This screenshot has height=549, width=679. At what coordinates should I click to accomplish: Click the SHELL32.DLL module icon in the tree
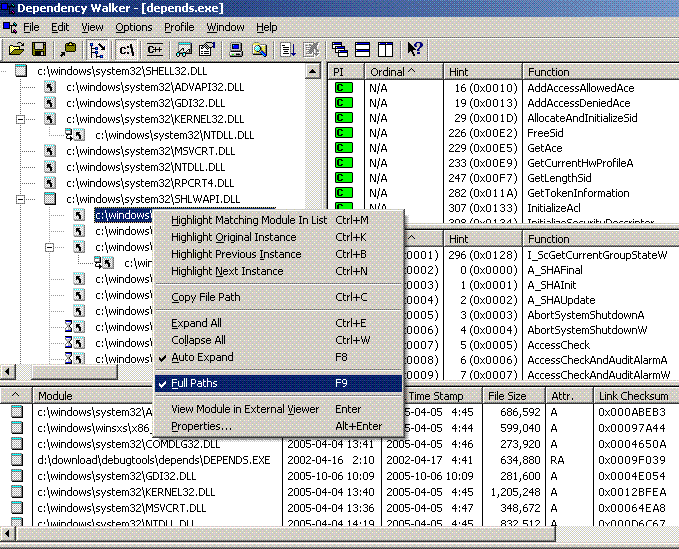point(21,71)
